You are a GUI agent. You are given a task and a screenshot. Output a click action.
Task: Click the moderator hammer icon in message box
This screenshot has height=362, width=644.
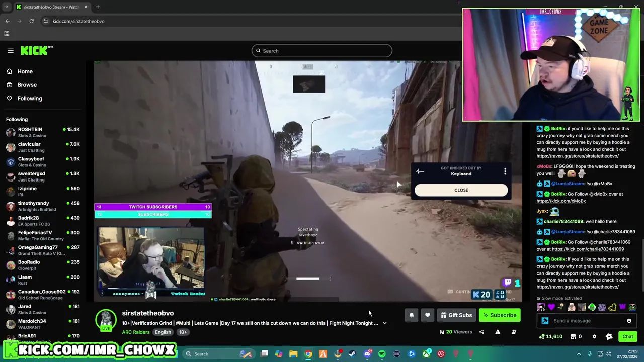(x=545, y=321)
